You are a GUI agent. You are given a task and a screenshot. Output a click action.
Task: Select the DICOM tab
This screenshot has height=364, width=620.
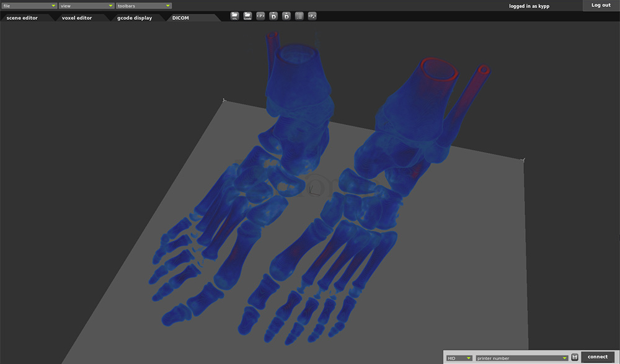pyautogui.click(x=180, y=18)
